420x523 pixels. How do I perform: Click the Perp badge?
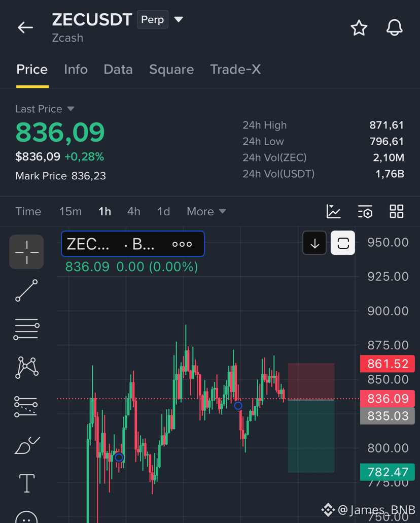click(152, 20)
